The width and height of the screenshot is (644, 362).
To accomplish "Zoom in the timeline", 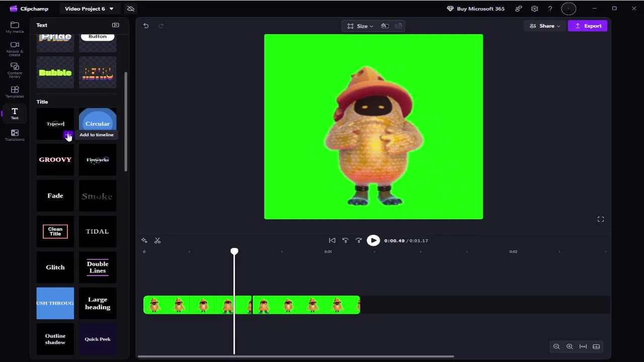I will pyautogui.click(x=570, y=346).
